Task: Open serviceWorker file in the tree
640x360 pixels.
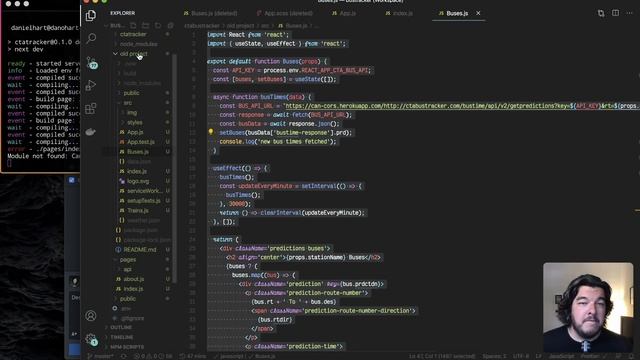Action: point(144,191)
